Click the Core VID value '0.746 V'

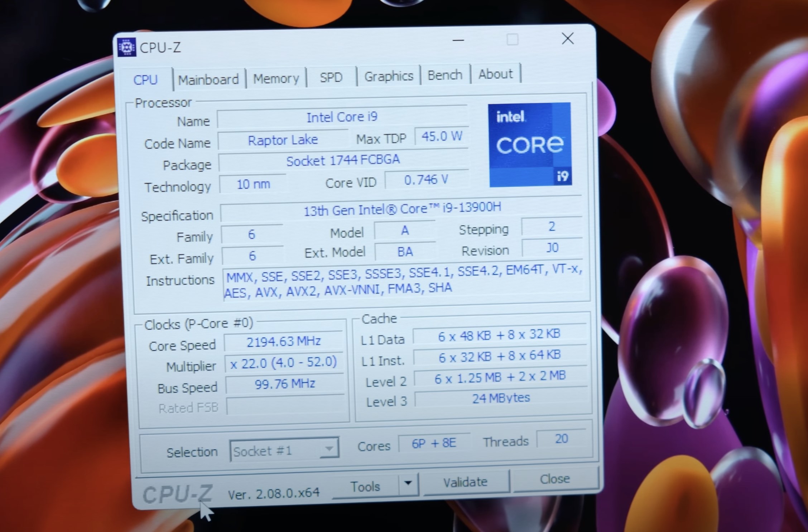(x=426, y=179)
